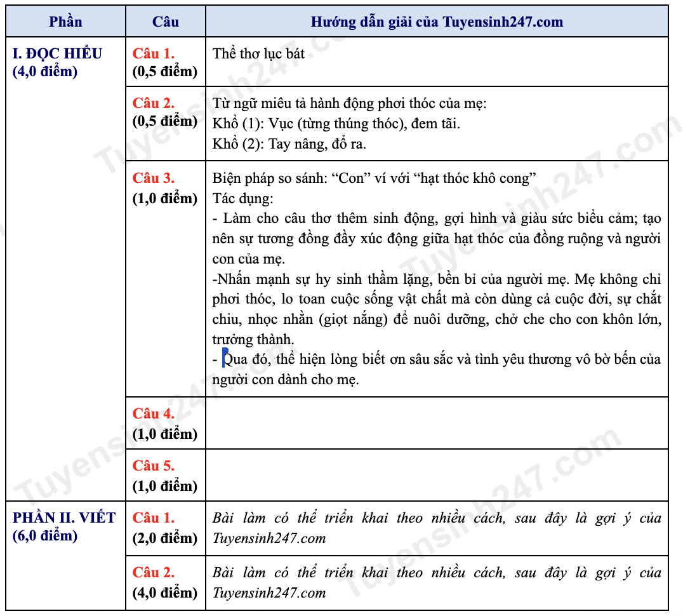Click the 'Tác dụng:' line

coord(242,198)
